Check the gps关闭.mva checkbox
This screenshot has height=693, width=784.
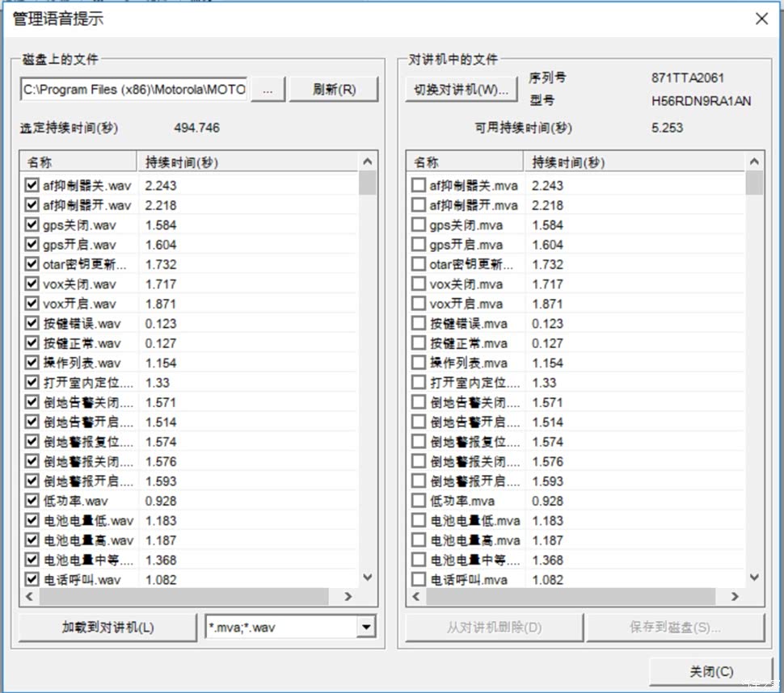419,225
